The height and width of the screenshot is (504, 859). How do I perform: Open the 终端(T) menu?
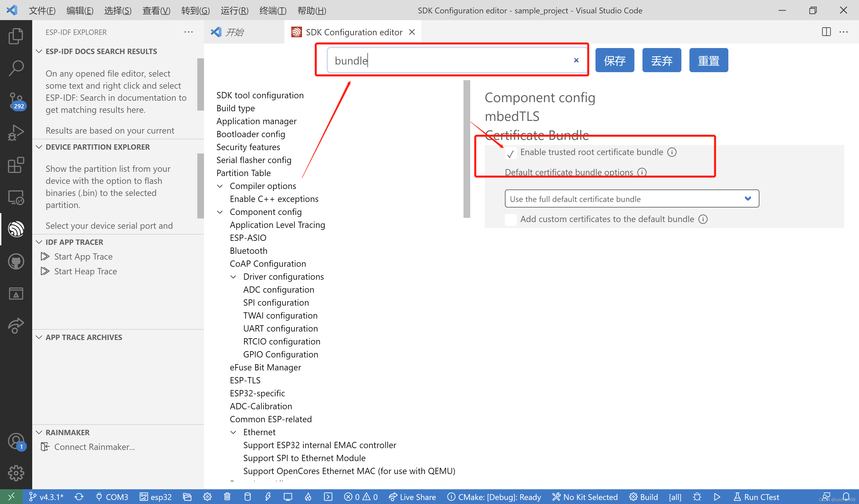[x=272, y=10]
